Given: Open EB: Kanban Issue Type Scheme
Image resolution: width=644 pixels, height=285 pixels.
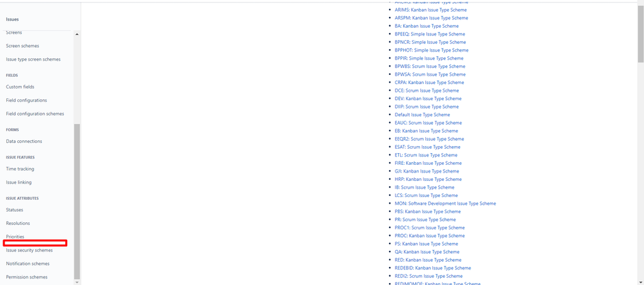Looking at the screenshot, I should tap(427, 131).
